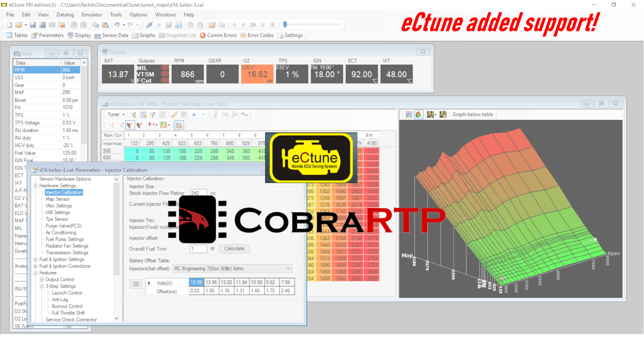644x362 pixels.
Task: Enable the 2D view of Battery Offset Table
Action: (x=136, y=284)
